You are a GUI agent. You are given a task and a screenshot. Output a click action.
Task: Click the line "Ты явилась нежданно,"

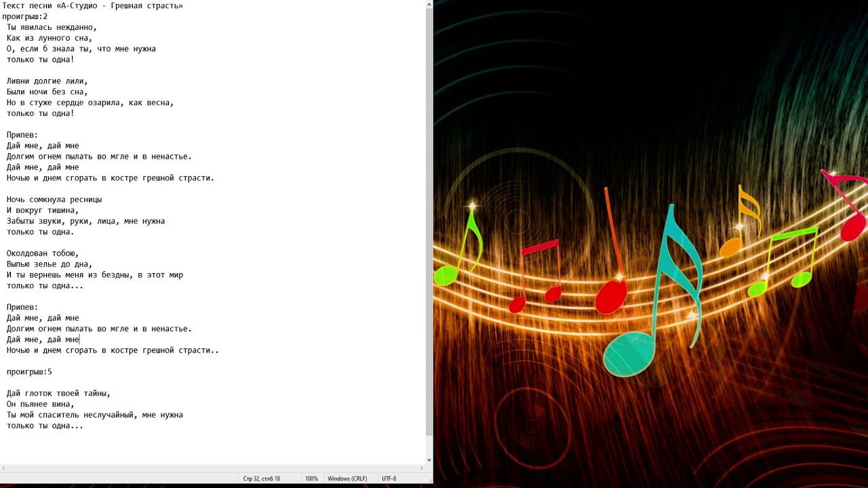52,27
